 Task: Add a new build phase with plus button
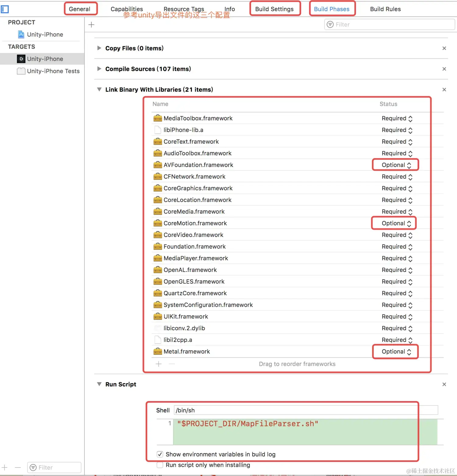[91, 25]
